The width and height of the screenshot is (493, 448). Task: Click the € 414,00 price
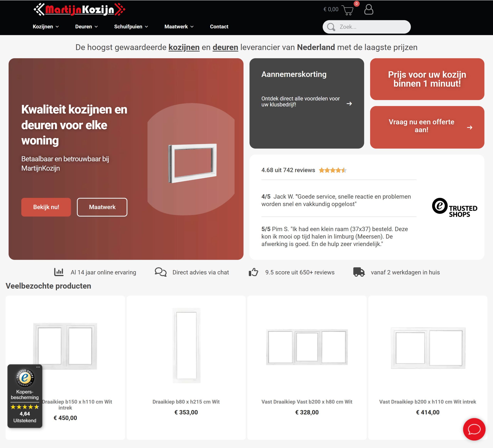click(x=428, y=412)
